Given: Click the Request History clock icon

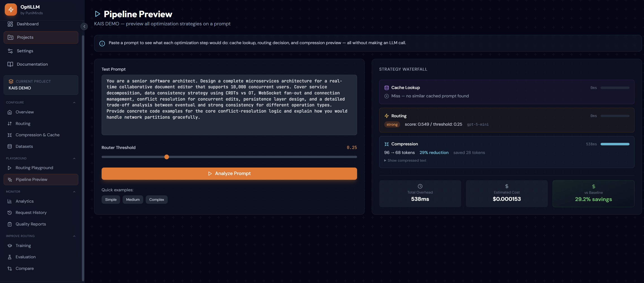Looking at the screenshot, I should tap(10, 212).
